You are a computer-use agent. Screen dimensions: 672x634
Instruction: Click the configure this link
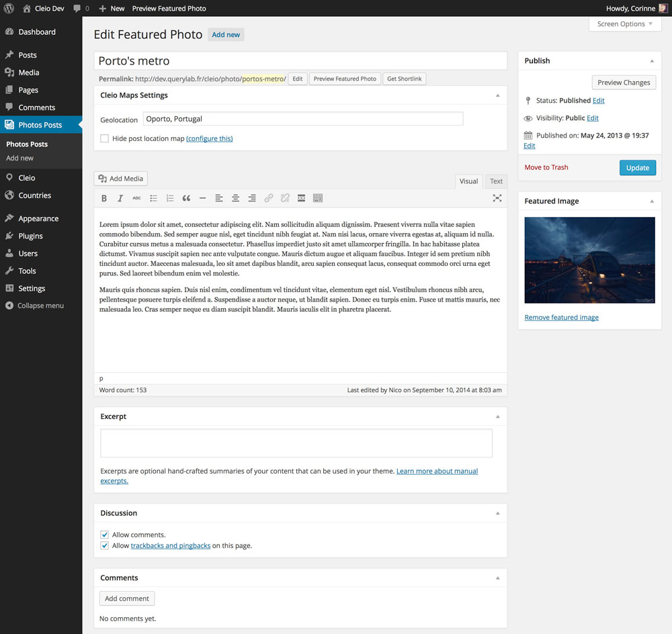coord(209,138)
